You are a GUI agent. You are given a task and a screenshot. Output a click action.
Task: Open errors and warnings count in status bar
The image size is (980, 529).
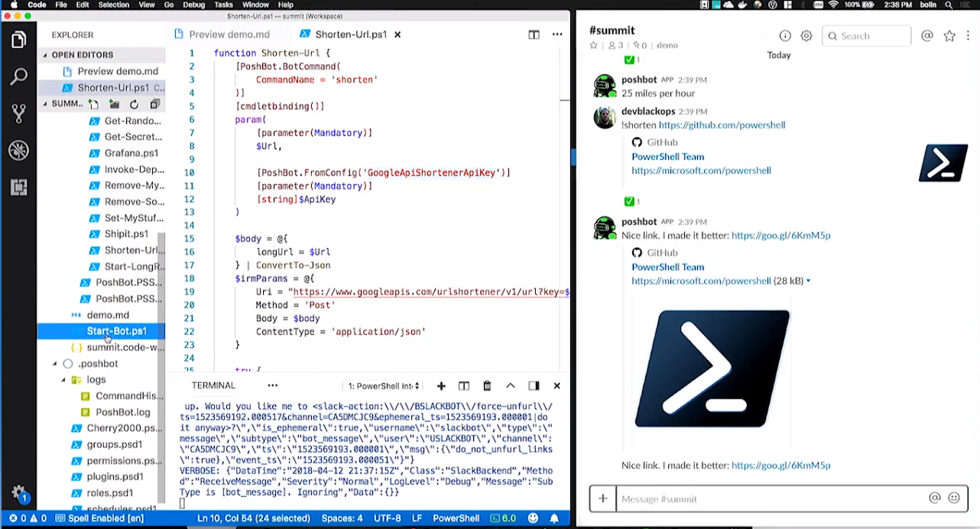point(27,518)
